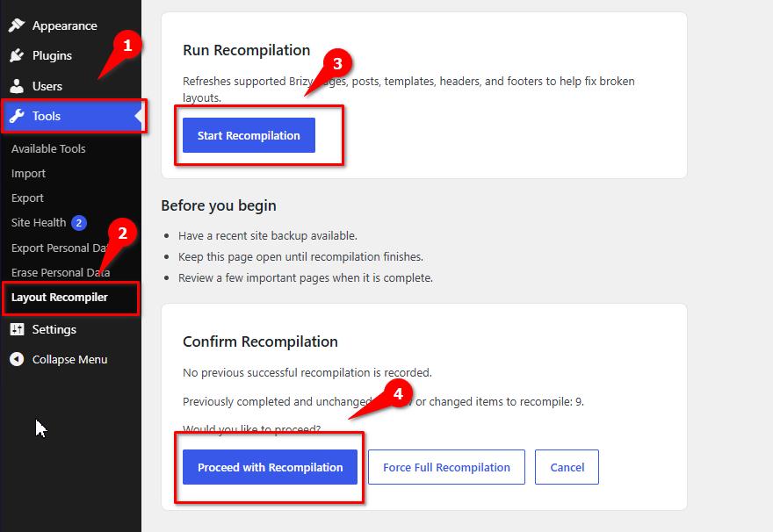Click the Tools wrench icon
The image size is (773, 532).
pos(17,116)
